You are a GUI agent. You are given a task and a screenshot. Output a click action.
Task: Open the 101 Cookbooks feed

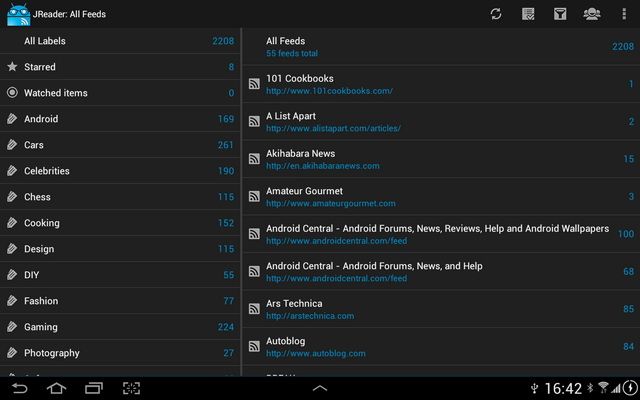coord(441,84)
